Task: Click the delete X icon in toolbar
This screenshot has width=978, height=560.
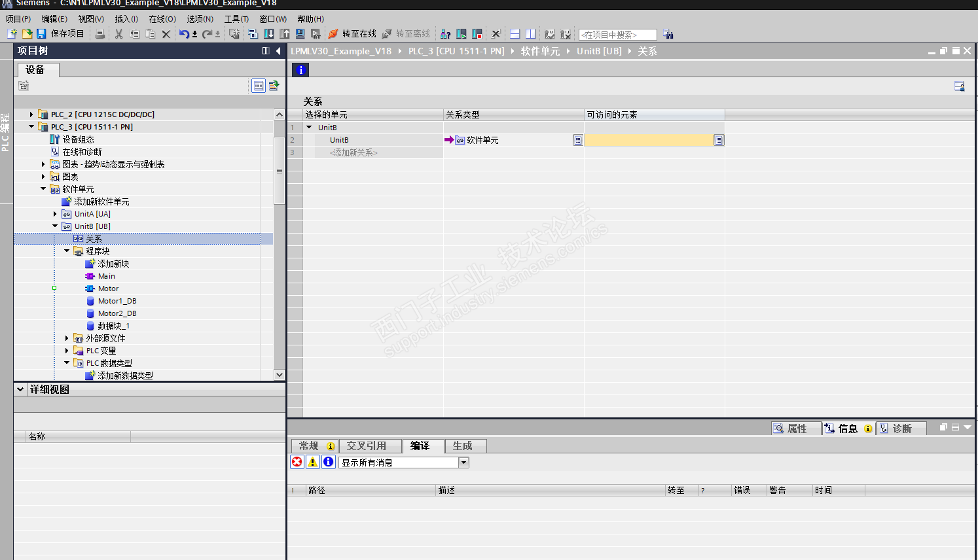Action: 166,34
